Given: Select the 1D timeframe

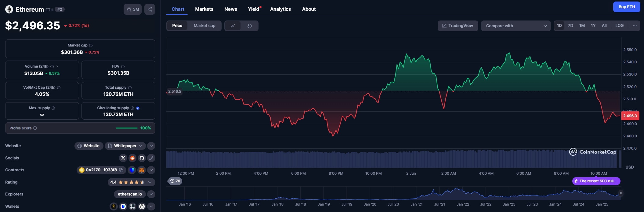Looking at the screenshot, I should point(559,26).
